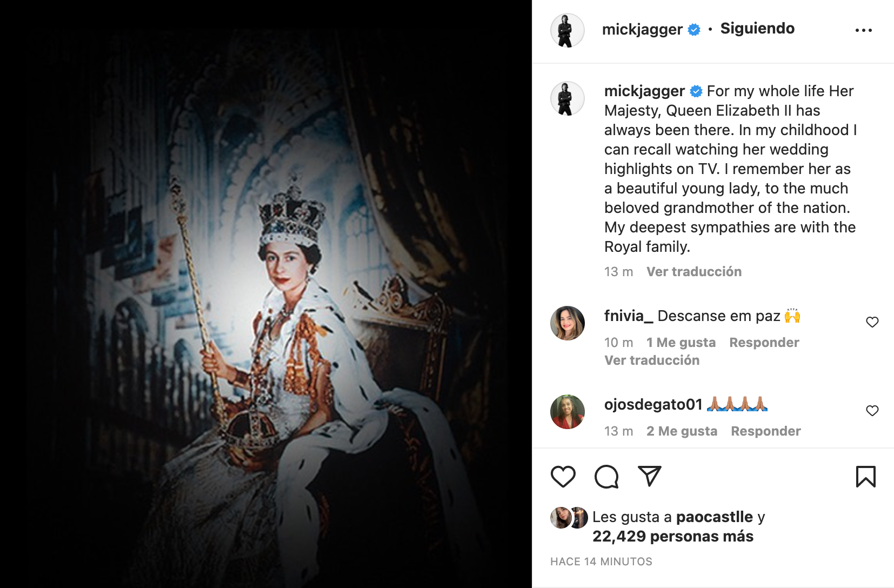Open mickjagger profile picture in header
The height and width of the screenshot is (588, 894).
[567, 30]
